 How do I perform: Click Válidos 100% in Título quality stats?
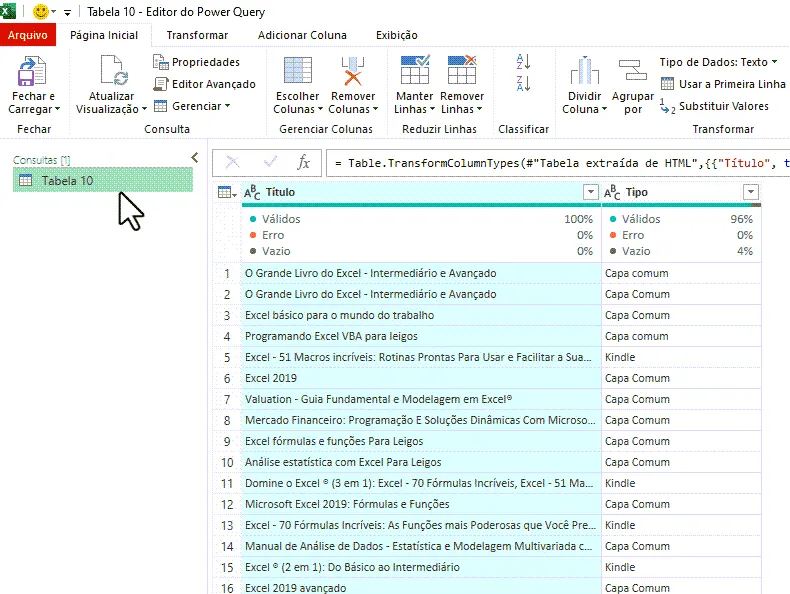(421, 219)
